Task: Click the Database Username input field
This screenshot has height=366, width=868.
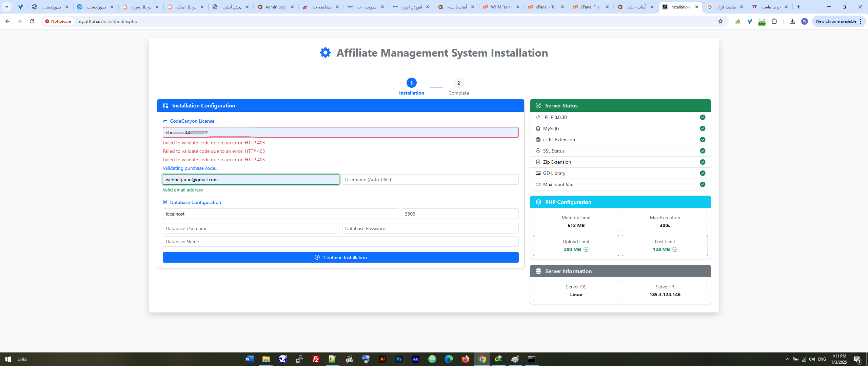Action: [x=251, y=228]
